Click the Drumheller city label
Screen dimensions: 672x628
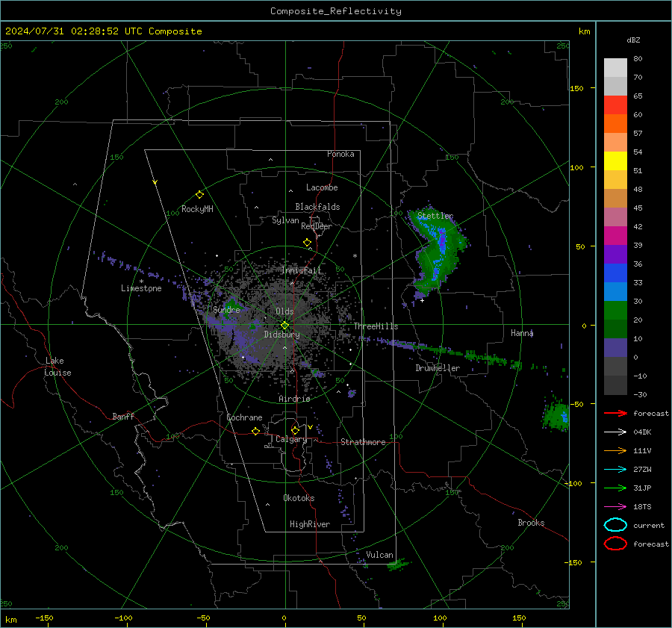click(438, 368)
